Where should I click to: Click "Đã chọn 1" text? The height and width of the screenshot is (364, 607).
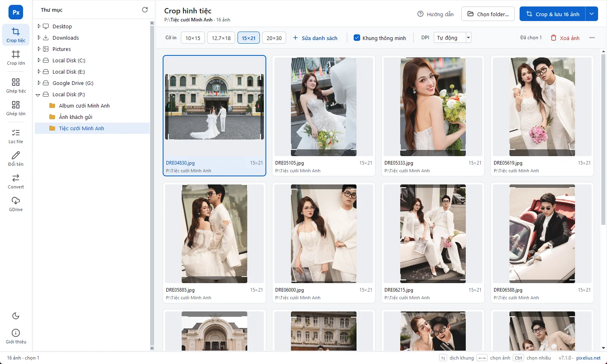pyautogui.click(x=531, y=38)
